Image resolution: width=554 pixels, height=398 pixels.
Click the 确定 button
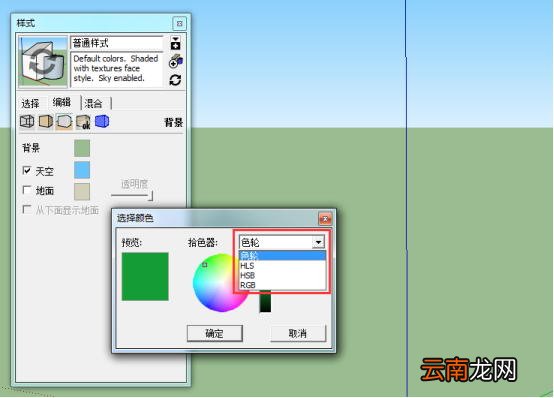pos(215,333)
